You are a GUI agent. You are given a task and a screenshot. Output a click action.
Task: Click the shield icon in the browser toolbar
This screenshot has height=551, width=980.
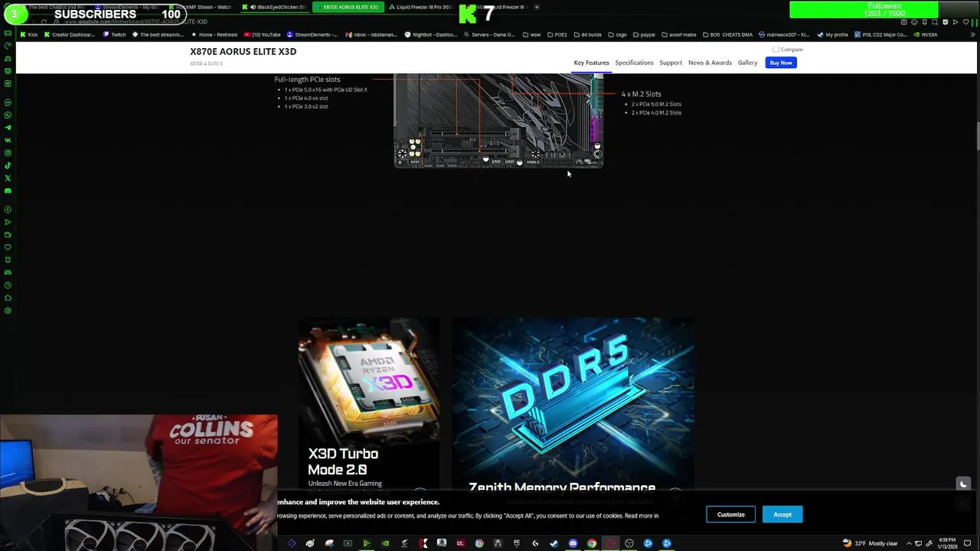pyautogui.click(x=945, y=22)
